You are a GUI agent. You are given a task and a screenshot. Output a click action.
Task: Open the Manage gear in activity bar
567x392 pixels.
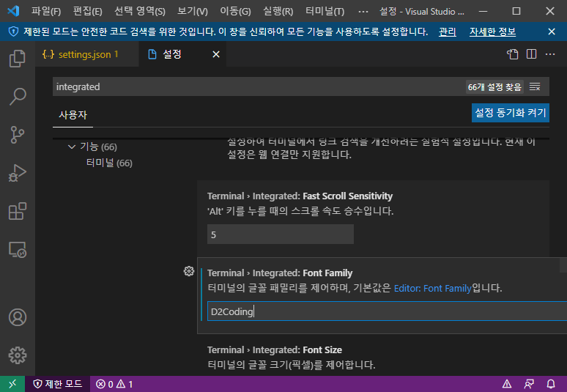(x=18, y=355)
